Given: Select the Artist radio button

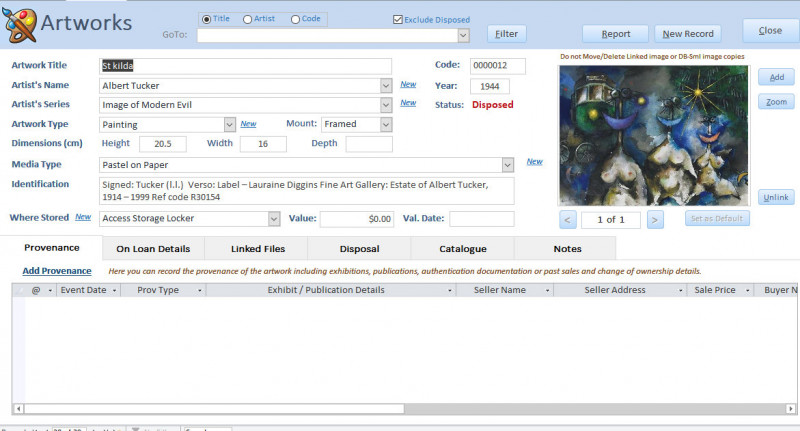Looking at the screenshot, I should click(247, 19).
